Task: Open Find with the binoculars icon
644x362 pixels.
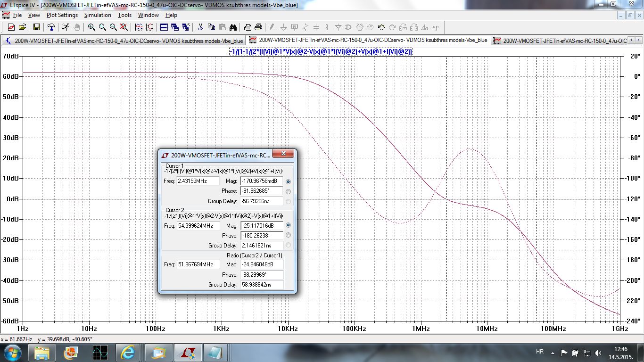Action: coord(233,27)
